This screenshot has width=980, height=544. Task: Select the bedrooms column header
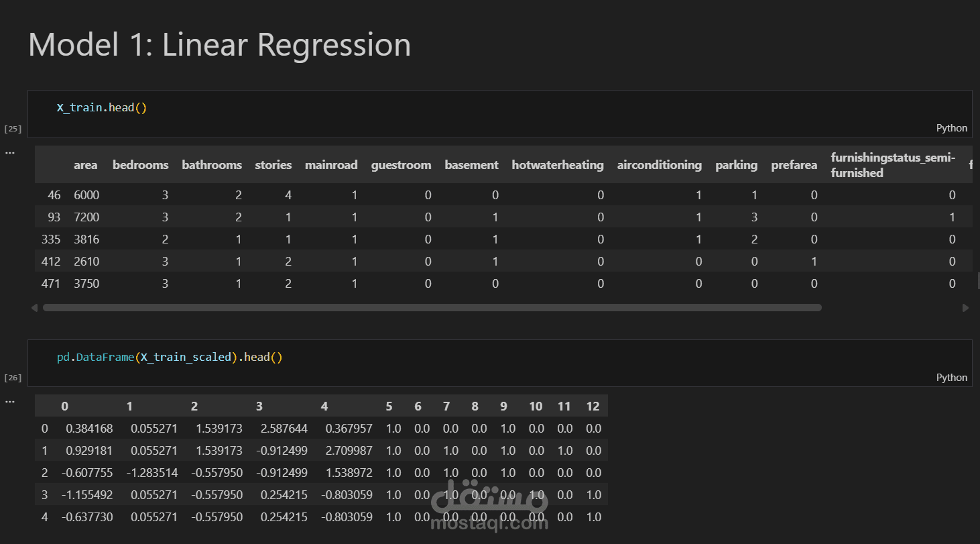(141, 165)
